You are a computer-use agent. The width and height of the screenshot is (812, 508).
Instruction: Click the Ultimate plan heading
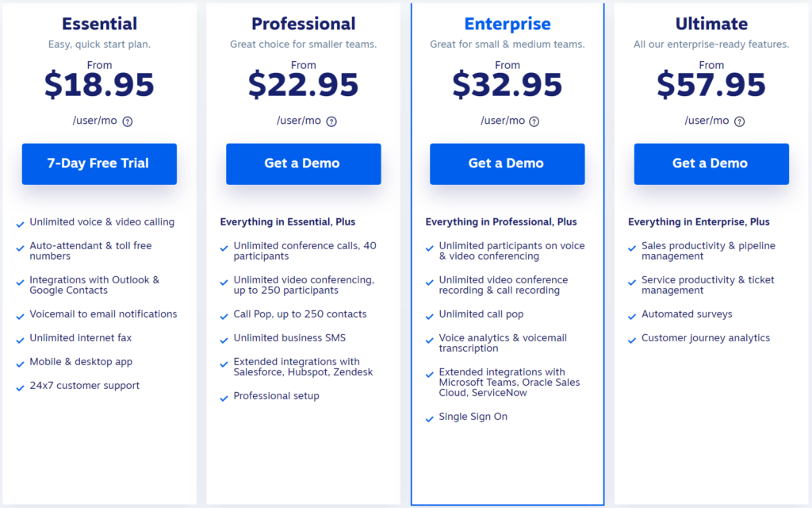711,24
